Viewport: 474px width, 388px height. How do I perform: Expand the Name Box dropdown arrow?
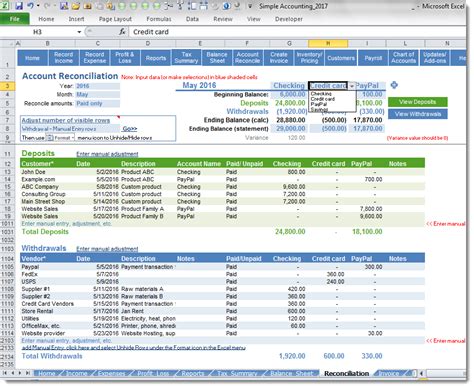79,32
